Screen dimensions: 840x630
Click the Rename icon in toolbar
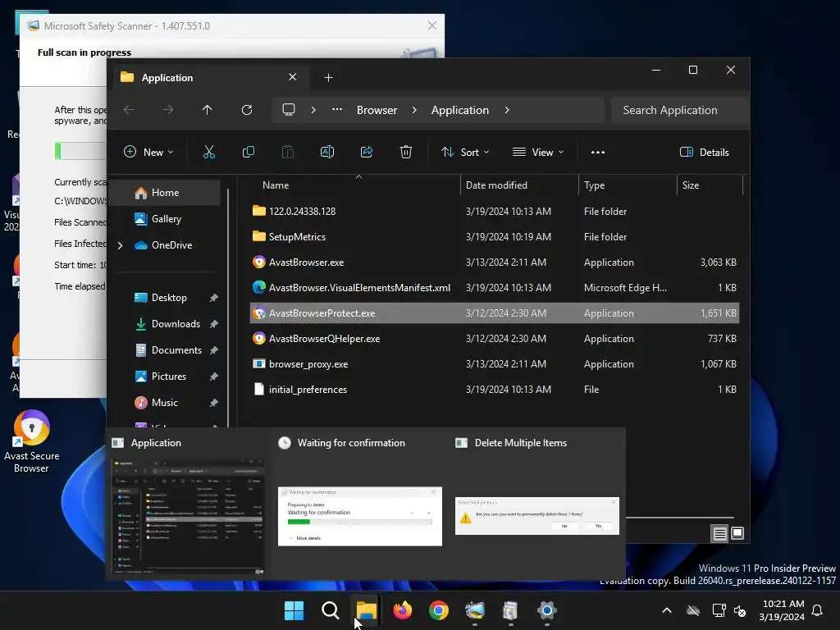click(x=327, y=152)
